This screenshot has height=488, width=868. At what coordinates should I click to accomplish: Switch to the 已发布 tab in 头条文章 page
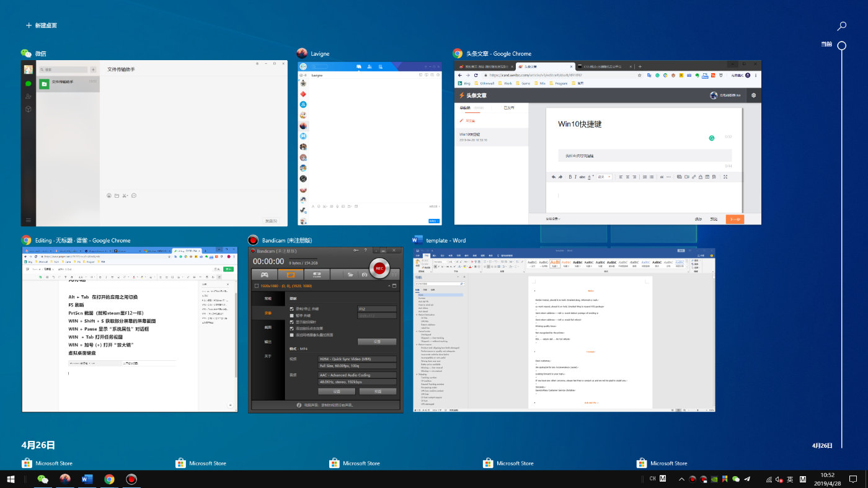[x=508, y=108]
